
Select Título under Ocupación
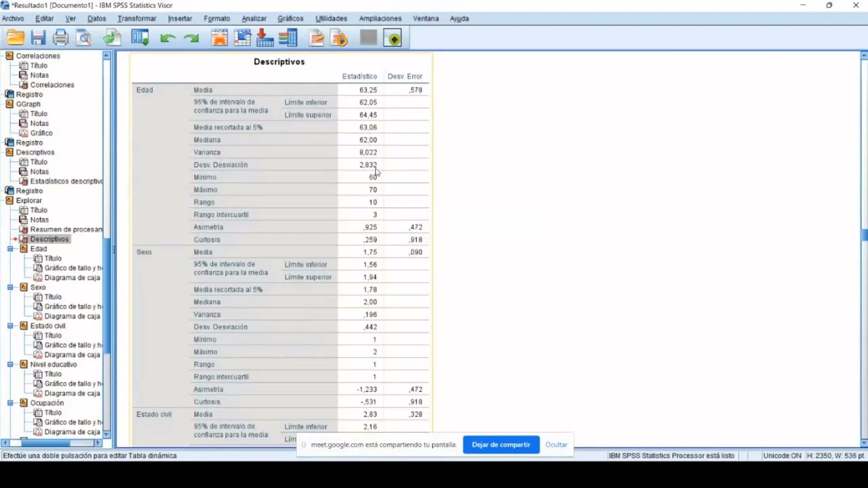(53, 413)
